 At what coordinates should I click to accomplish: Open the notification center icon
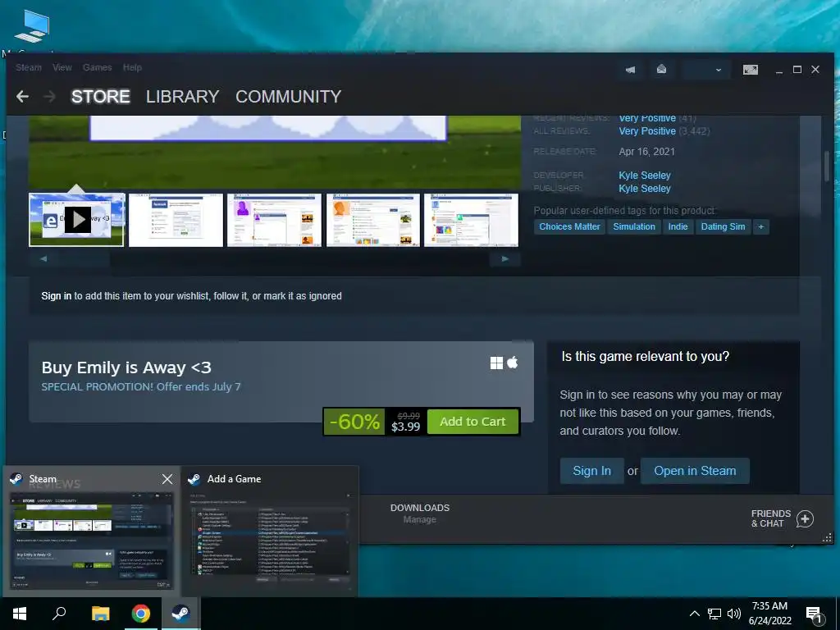pyautogui.click(x=814, y=614)
